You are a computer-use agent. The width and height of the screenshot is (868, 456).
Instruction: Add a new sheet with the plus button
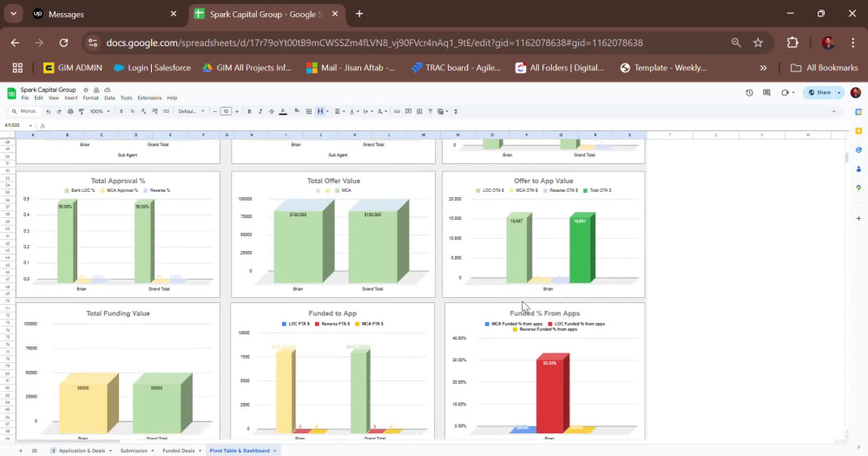(21, 451)
